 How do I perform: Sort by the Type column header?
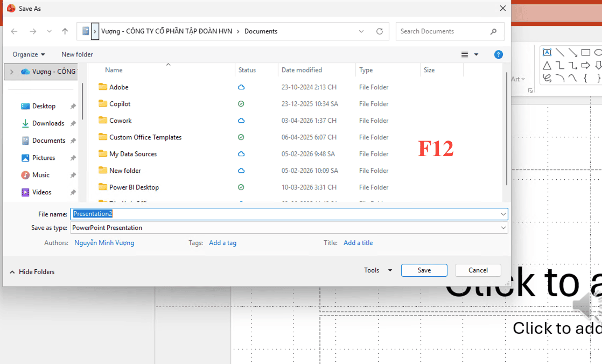366,70
